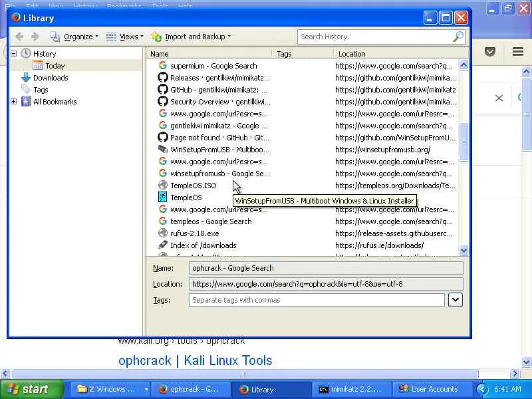Click the WinSetupFromUSB Multiboot row icon

[163, 149]
